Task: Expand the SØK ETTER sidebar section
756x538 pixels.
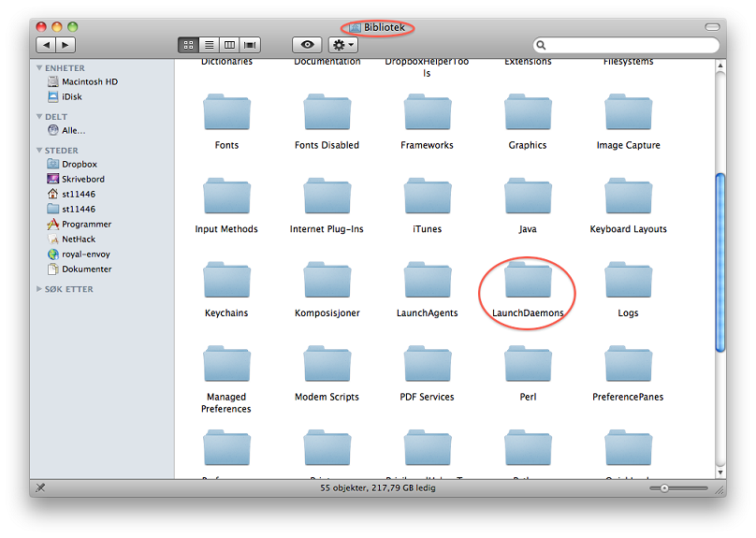Action: pyautogui.click(x=39, y=289)
